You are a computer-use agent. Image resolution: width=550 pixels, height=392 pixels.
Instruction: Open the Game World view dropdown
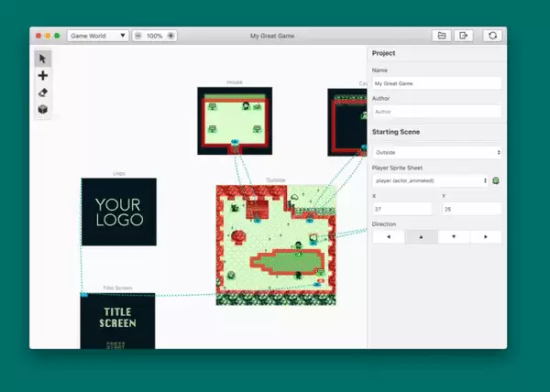[x=98, y=36]
